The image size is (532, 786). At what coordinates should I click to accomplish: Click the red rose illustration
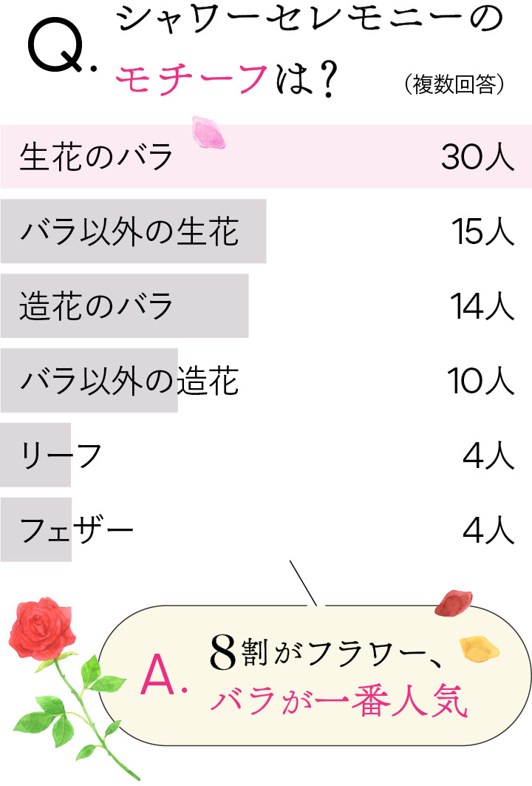(44, 632)
